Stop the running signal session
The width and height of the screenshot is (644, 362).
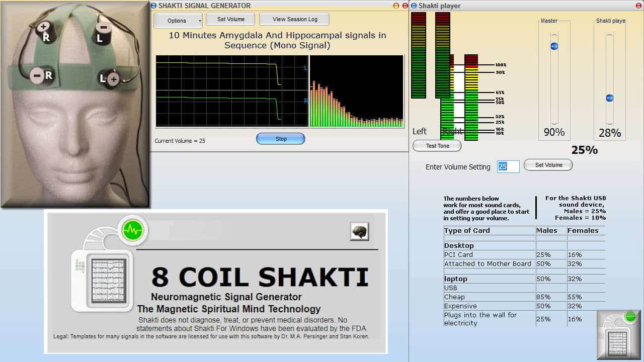tap(281, 139)
